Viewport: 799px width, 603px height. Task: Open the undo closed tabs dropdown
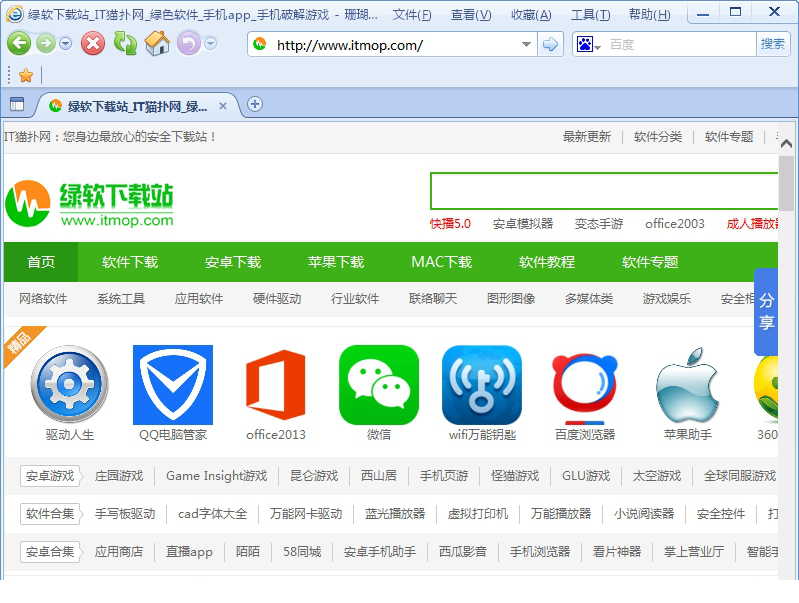pyautogui.click(x=211, y=44)
